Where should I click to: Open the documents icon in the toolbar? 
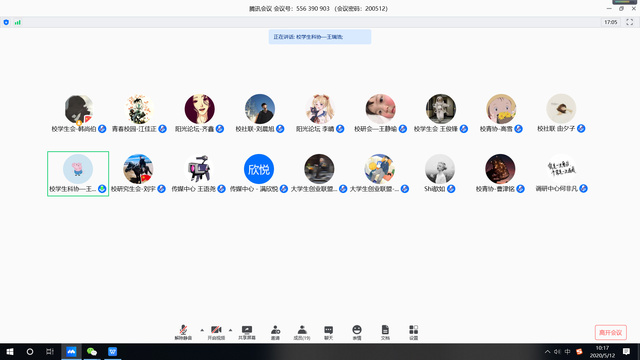(x=385, y=332)
